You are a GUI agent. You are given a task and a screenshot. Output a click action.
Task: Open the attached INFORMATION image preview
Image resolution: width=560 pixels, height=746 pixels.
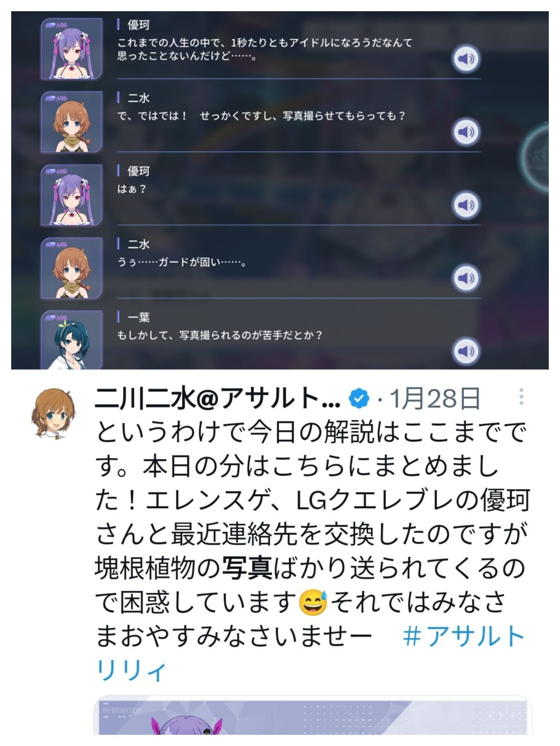click(x=312, y=715)
